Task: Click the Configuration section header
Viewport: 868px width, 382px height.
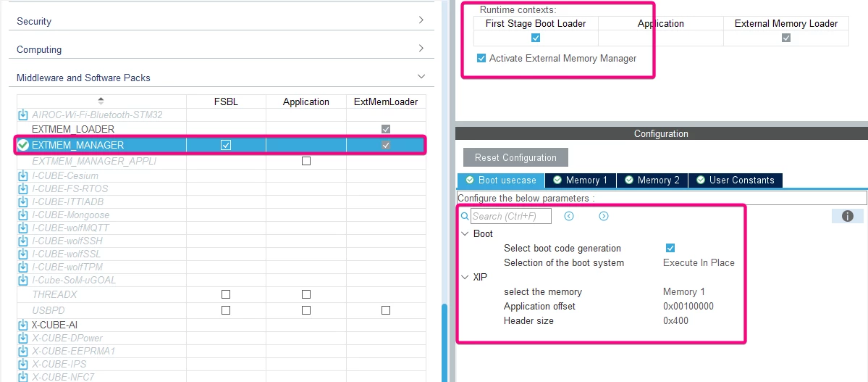Action: click(661, 133)
